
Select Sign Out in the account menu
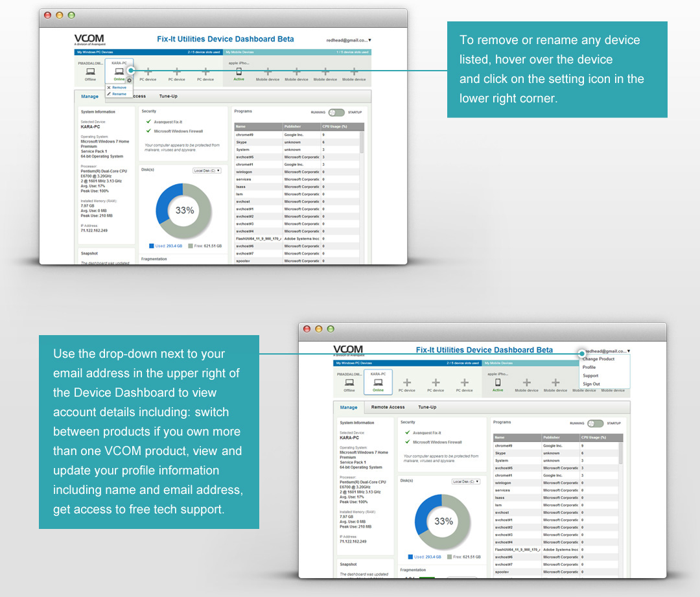[x=591, y=384]
